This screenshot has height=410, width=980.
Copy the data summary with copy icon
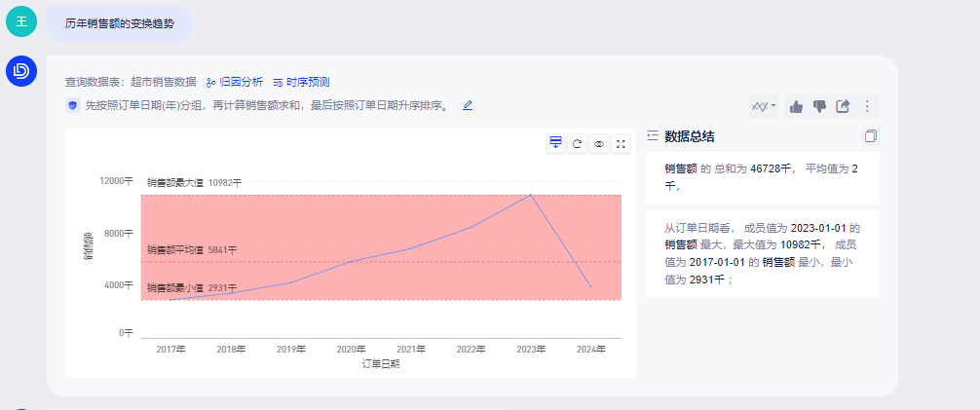(871, 136)
